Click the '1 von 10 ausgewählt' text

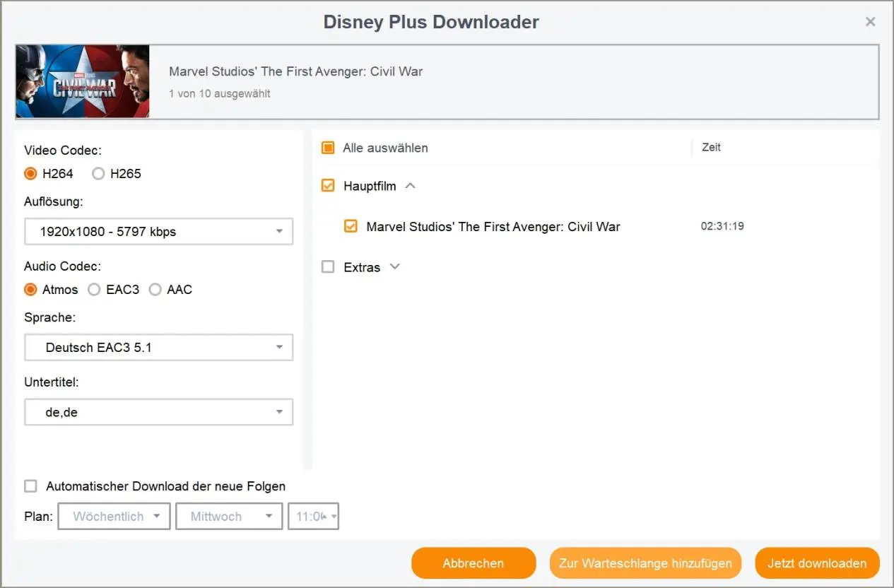point(220,93)
